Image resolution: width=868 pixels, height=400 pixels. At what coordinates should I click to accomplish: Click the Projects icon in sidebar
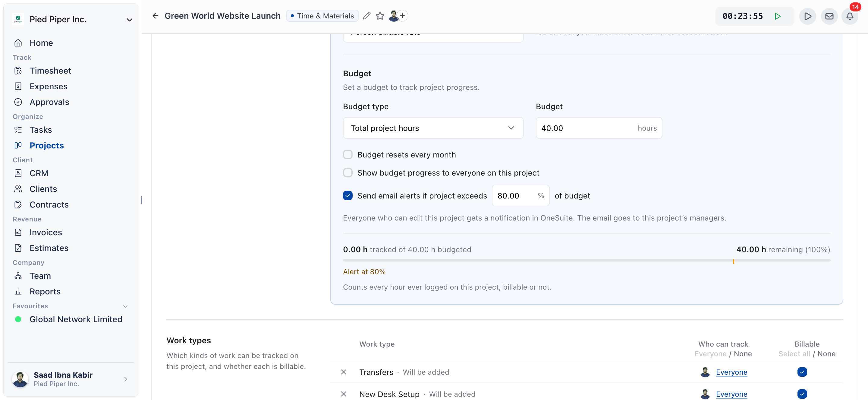(x=18, y=145)
